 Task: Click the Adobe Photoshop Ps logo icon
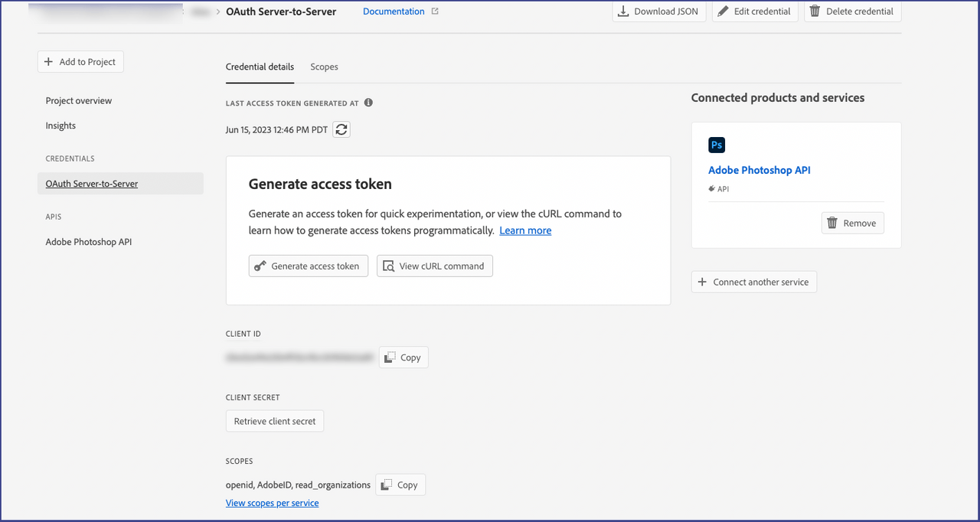tap(717, 145)
